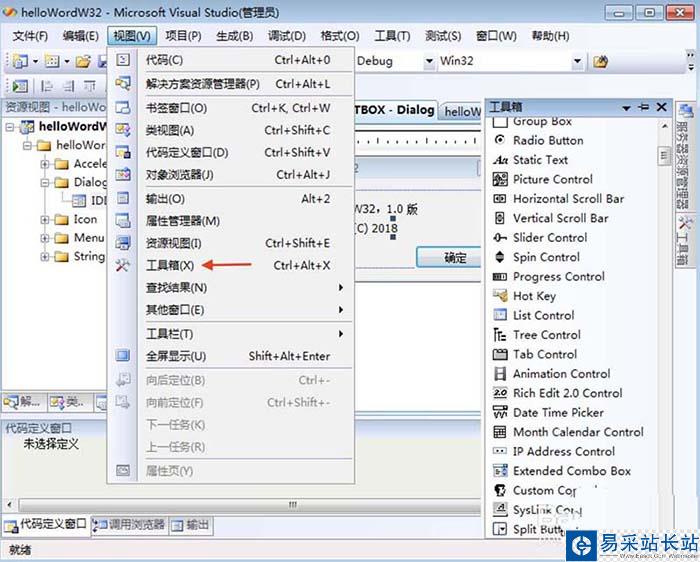Expand the Accelerator folder node

coord(45,164)
